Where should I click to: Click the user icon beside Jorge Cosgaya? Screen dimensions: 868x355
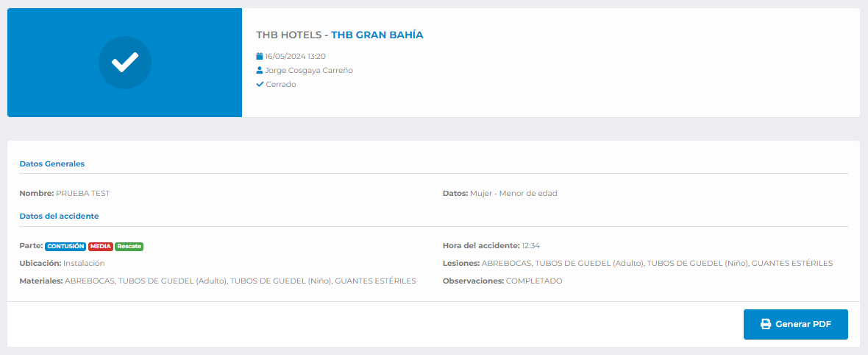point(260,71)
